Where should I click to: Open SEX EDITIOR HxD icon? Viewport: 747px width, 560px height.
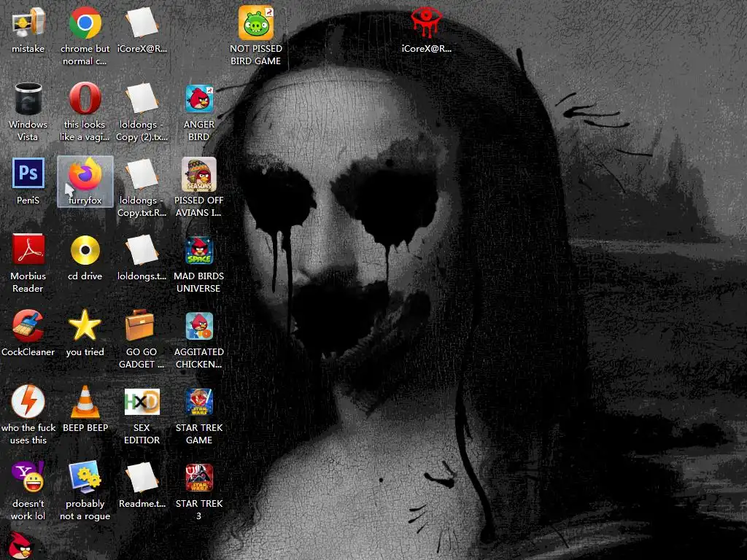[x=142, y=402]
